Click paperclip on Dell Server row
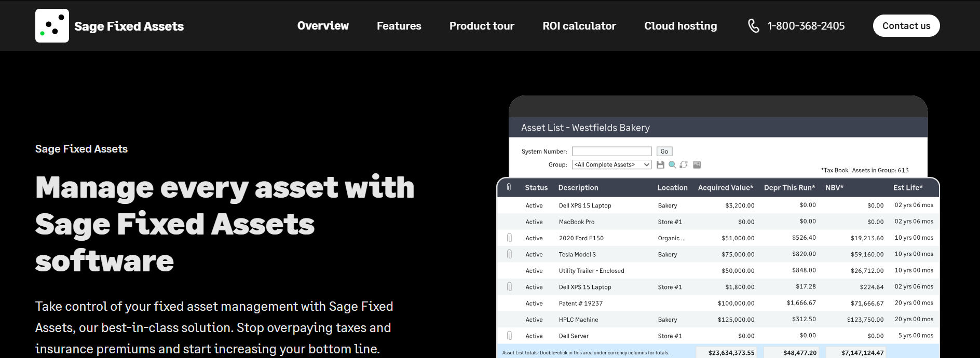The height and width of the screenshot is (358, 980). tap(509, 336)
